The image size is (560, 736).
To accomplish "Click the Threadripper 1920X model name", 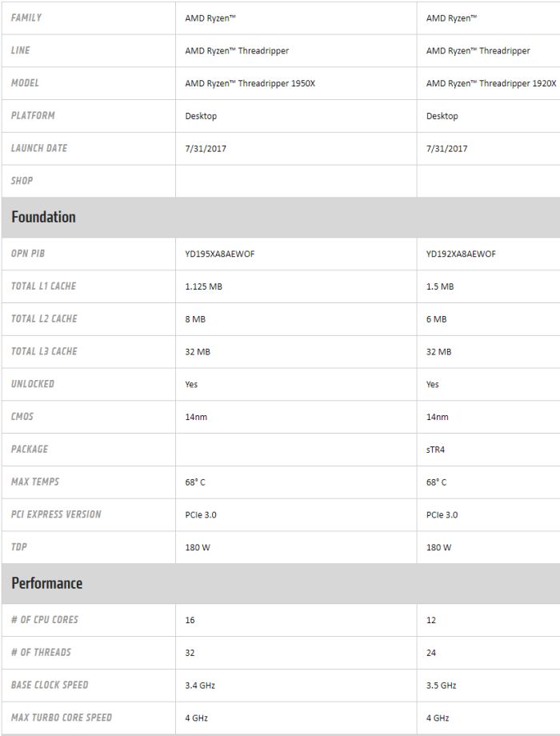I will 491,83.
